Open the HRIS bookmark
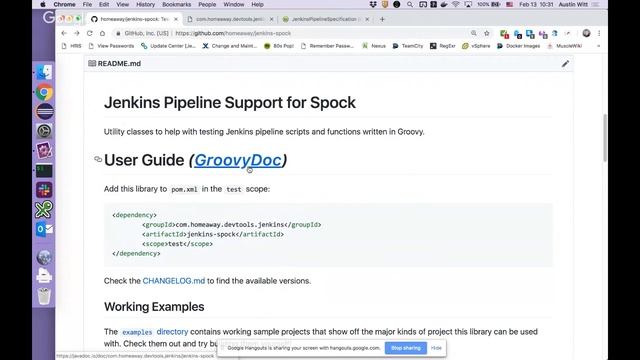 point(72,46)
